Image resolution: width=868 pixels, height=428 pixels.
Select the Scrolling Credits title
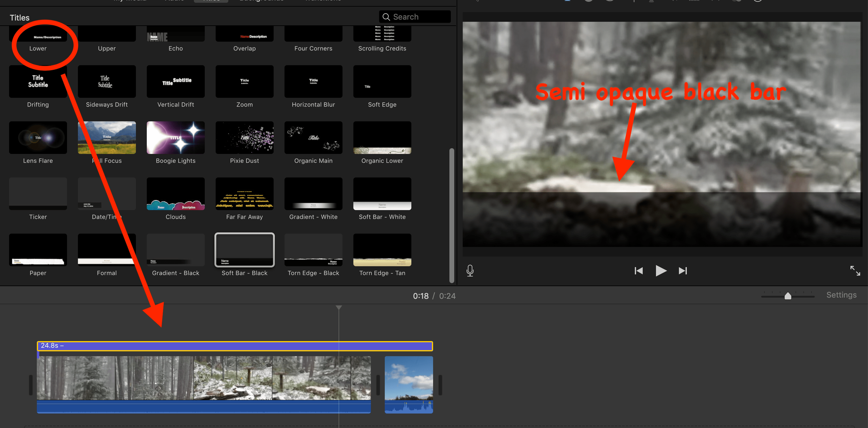click(x=382, y=34)
